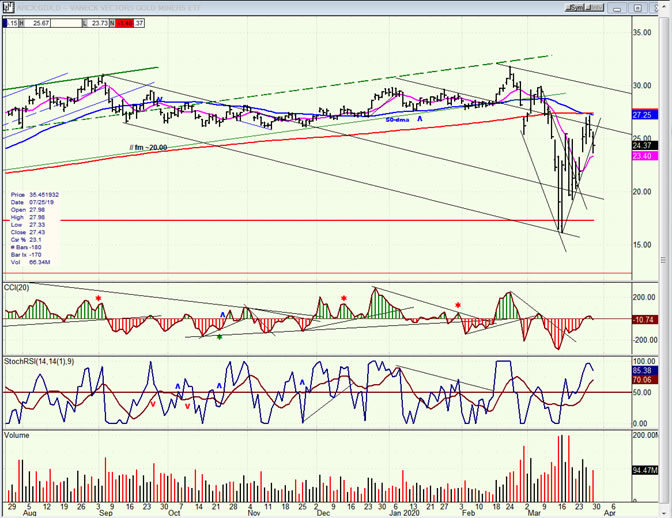The image size is (672, 518).
Task: Click the blue 'A' marker in StochRSI near November
Action: tap(302, 381)
